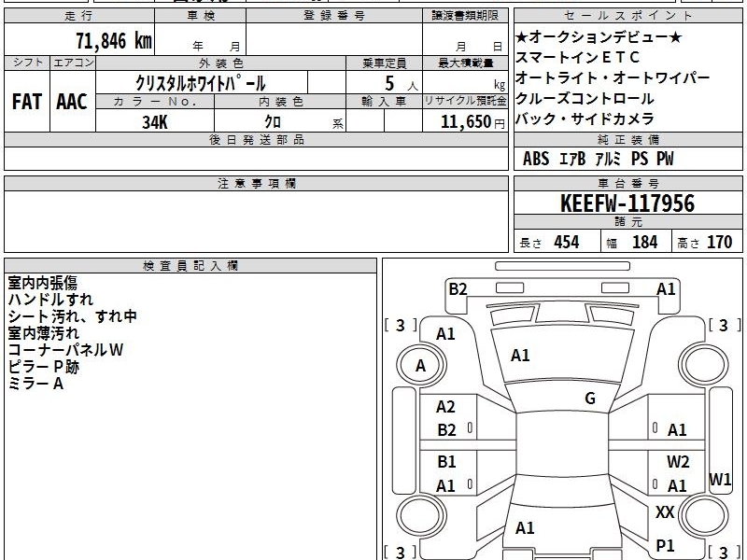This screenshot has height=560, width=747.
Task: Click the B1 mark on rear door
Action: 446,461
